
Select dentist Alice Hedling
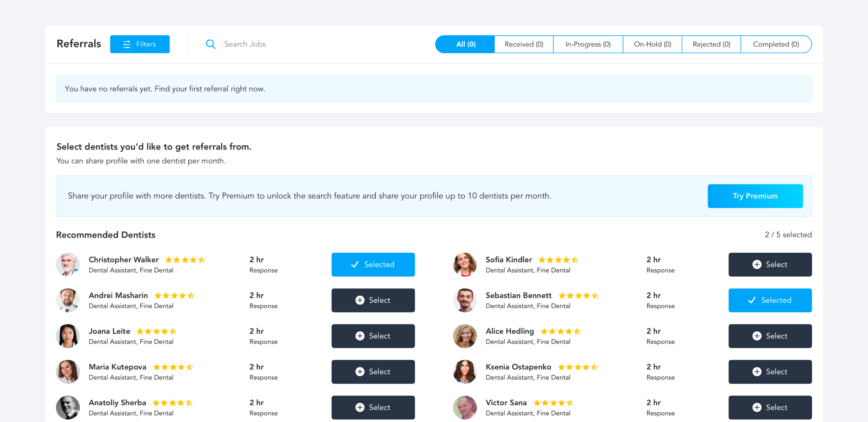770,336
